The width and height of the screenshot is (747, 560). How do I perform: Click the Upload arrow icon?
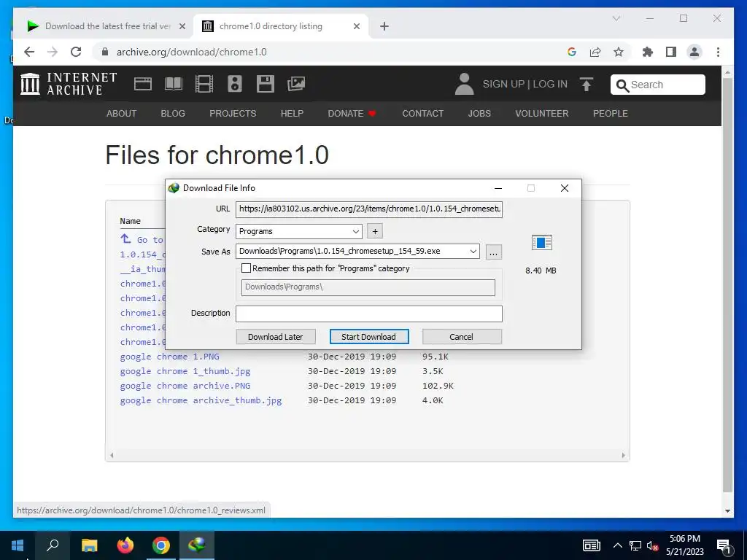click(x=587, y=85)
